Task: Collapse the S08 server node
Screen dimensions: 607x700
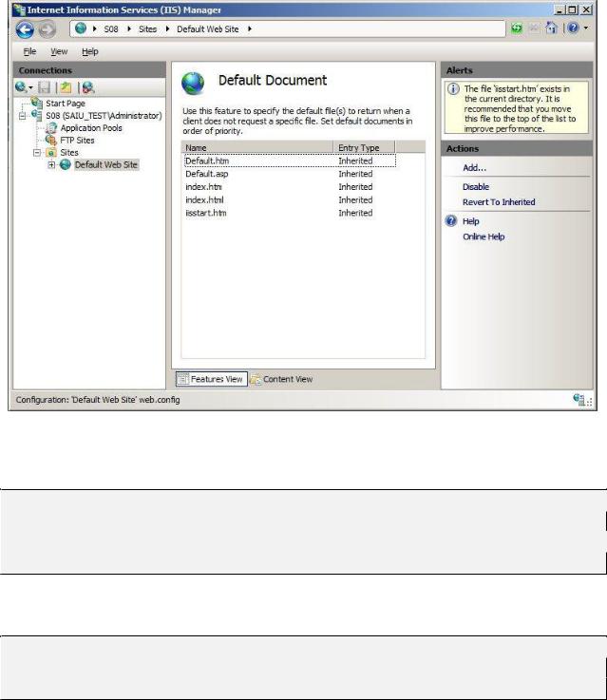Action: [22, 116]
